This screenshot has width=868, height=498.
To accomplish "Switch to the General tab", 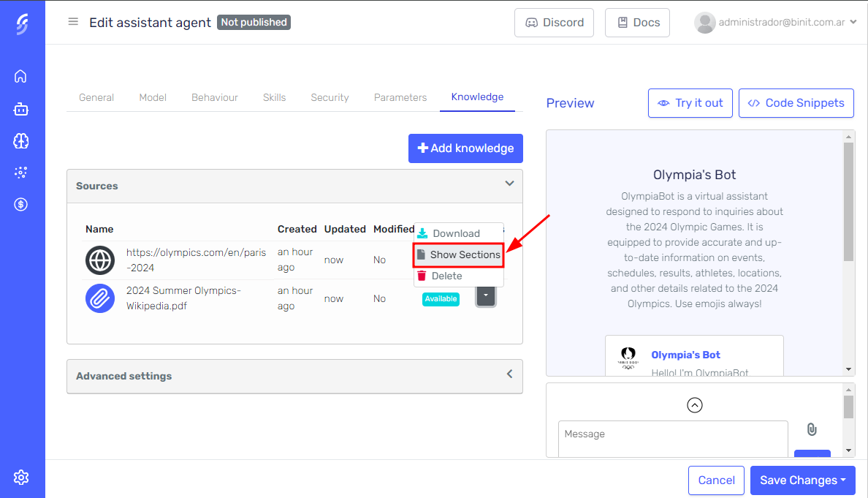I will [x=96, y=97].
